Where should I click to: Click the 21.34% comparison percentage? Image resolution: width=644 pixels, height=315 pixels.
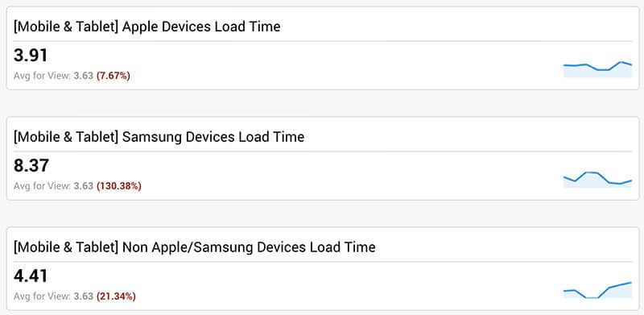[x=116, y=296]
